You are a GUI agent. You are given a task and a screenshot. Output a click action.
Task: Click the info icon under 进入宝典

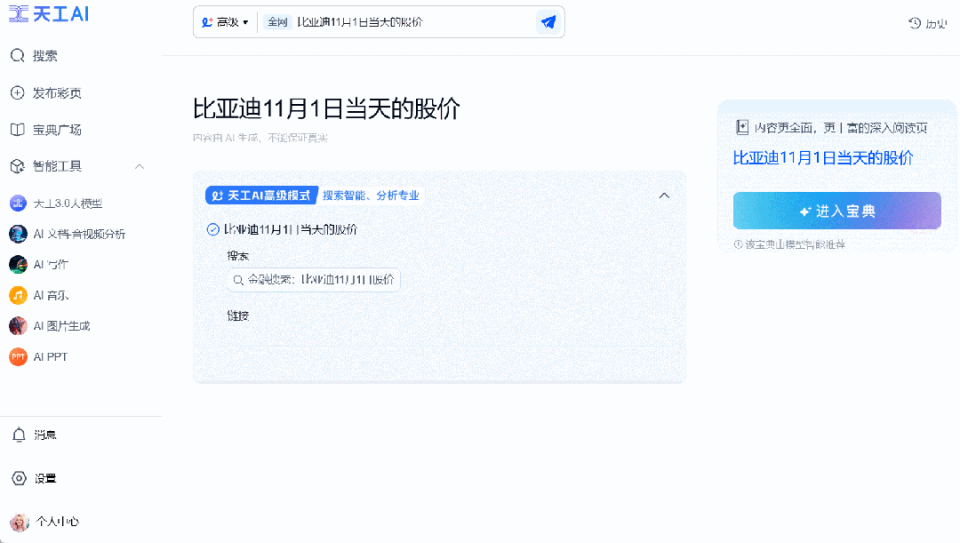738,244
